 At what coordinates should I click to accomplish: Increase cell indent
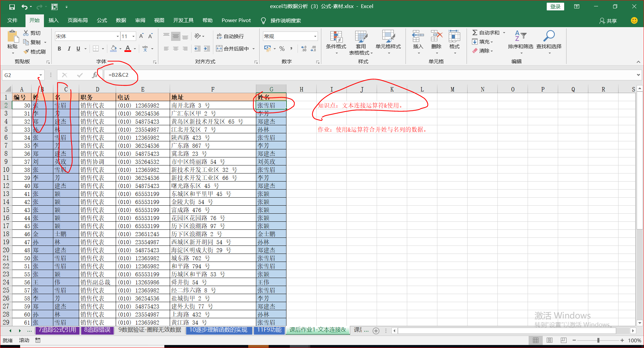[x=207, y=49]
